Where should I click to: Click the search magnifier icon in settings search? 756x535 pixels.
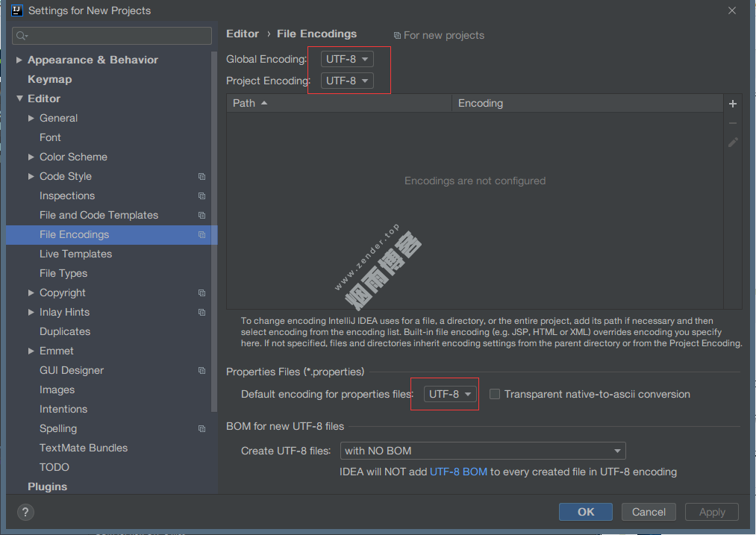(22, 36)
